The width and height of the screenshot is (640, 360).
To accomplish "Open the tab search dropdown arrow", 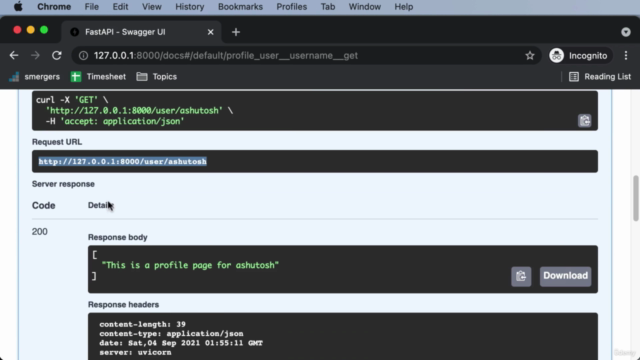I will pos(626,32).
